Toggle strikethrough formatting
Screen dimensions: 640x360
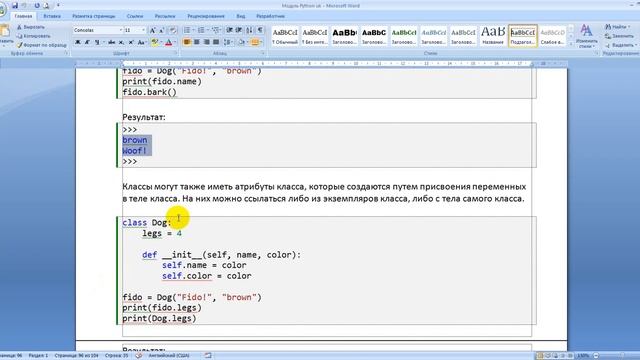coord(111,42)
